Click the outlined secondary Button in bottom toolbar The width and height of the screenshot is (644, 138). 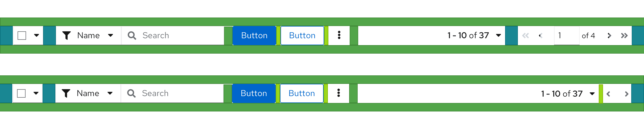click(302, 93)
